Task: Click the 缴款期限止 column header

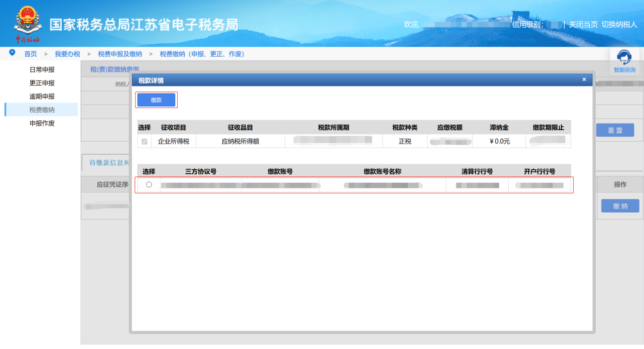Action: point(548,127)
